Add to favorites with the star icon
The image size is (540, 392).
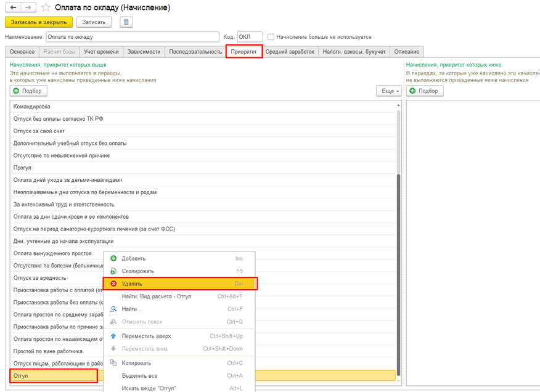pyautogui.click(x=46, y=7)
